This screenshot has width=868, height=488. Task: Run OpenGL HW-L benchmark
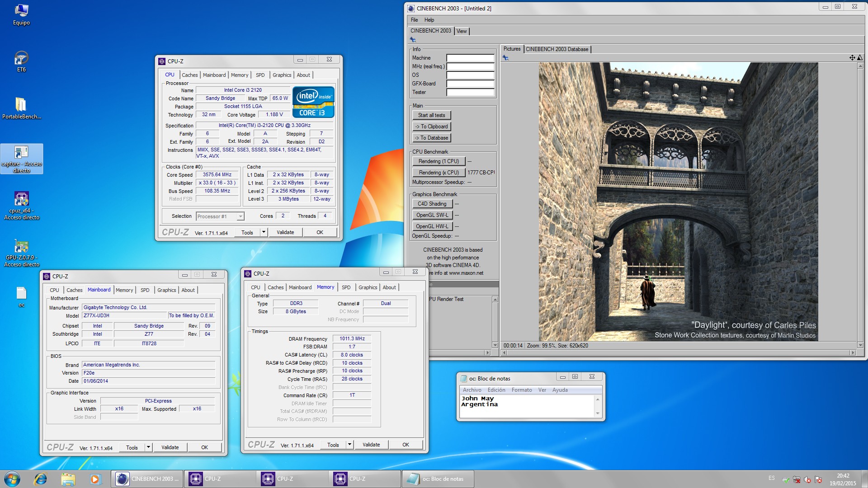click(x=432, y=226)
